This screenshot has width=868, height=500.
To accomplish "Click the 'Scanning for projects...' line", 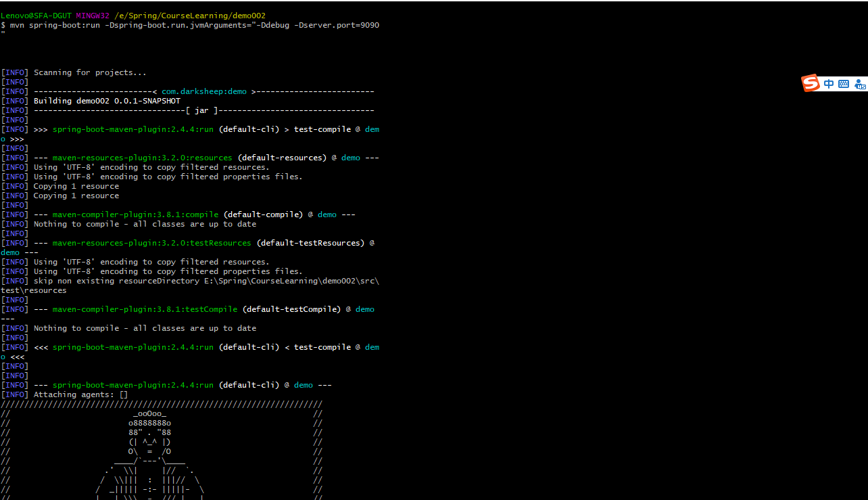I will (x=90, y=72).
